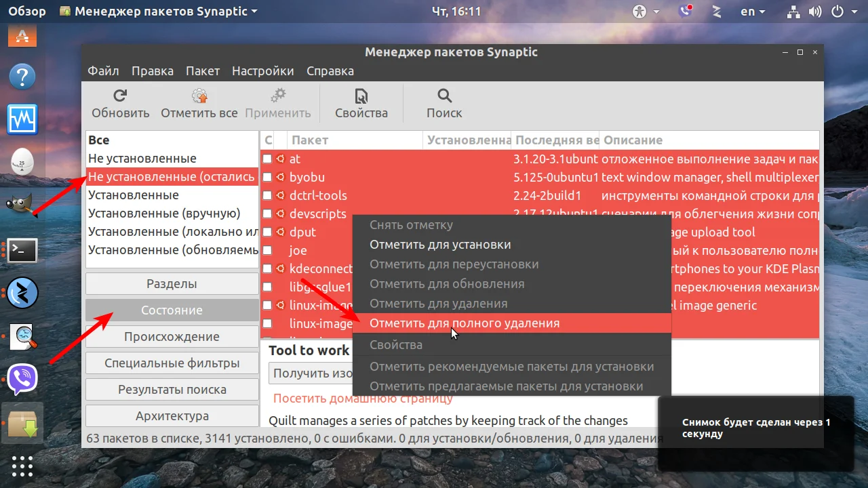Click the Установленные filter entry
This screenshot has width=868, height=488.
(172, 195)
